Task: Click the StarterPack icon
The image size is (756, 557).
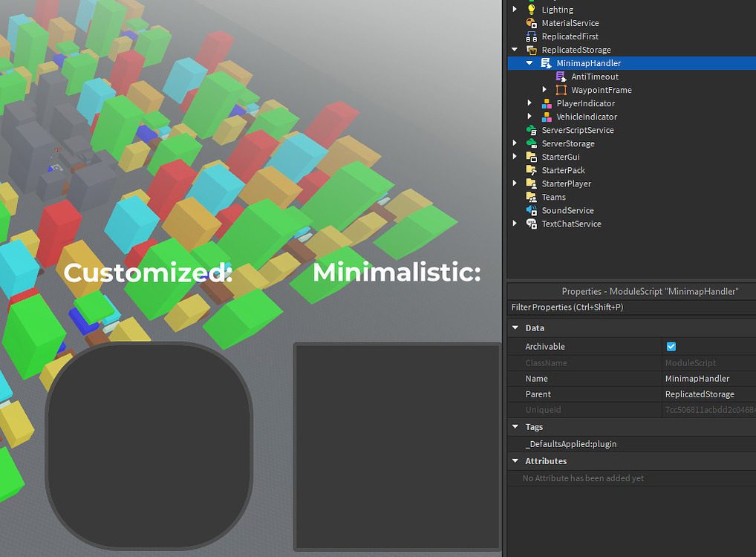Action: (x=531, y=170)
